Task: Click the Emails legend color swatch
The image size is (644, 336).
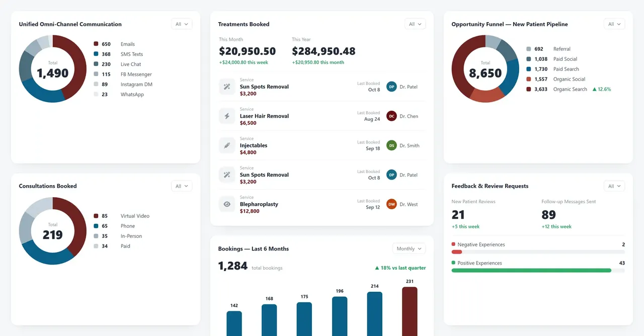Action: [96, 44]
